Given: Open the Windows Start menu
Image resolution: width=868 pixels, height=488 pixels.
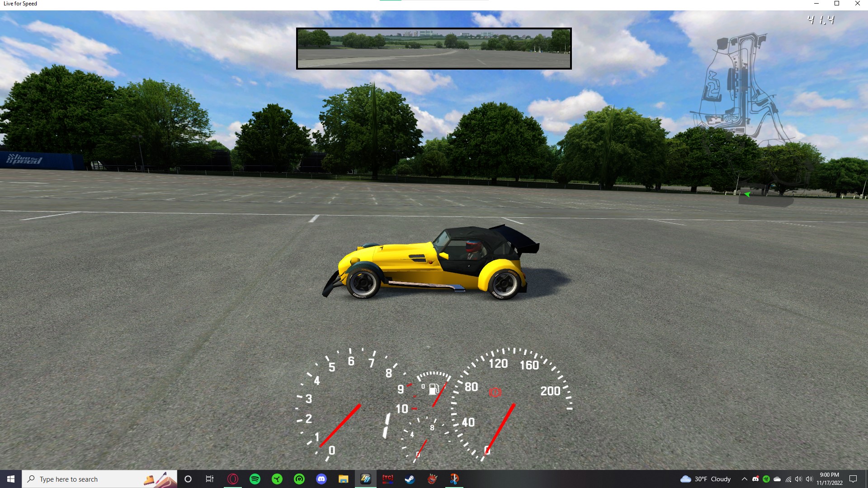Looking at the screenshot, I should [x=10, y=479].
